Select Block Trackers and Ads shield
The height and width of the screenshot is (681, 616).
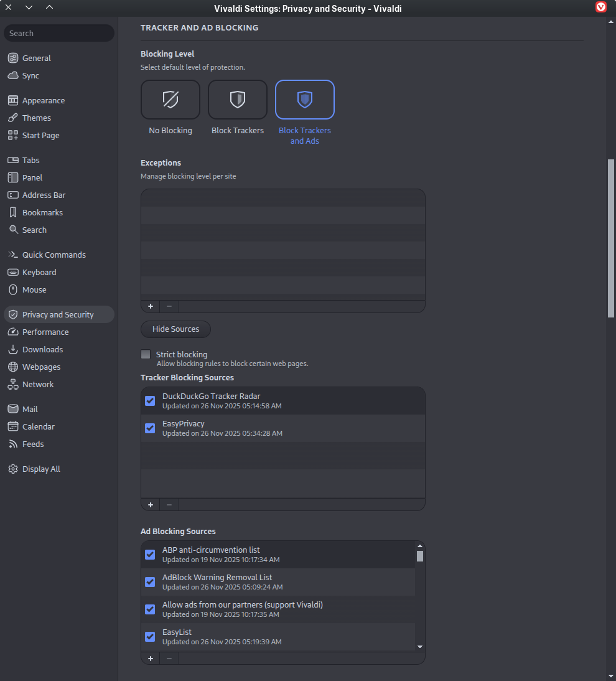coord(305,100)
